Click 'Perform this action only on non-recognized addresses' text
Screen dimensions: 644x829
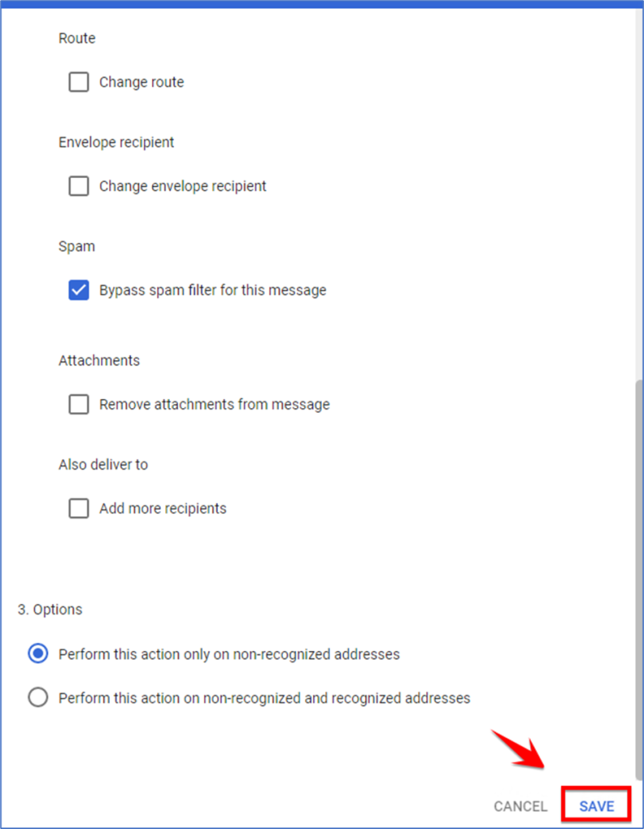(x=229, y=654)
